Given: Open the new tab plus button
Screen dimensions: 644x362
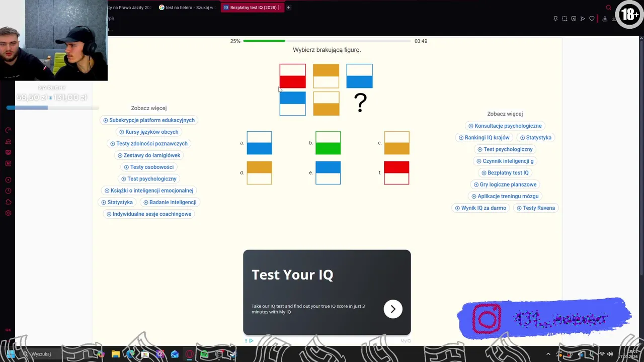Looking at the screenshot, I should click(x=288, y=8).
